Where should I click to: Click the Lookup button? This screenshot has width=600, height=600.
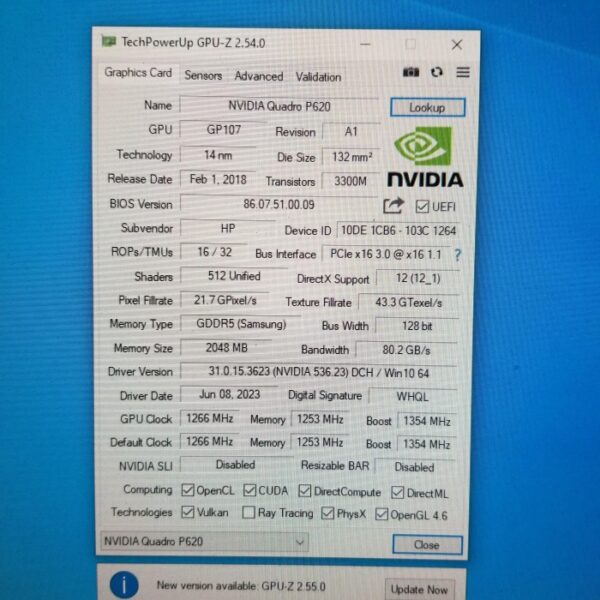pos(427,108)
